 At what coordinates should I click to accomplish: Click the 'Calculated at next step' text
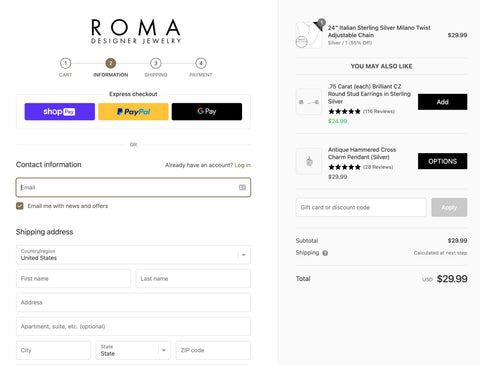click(x=440, y=253)
